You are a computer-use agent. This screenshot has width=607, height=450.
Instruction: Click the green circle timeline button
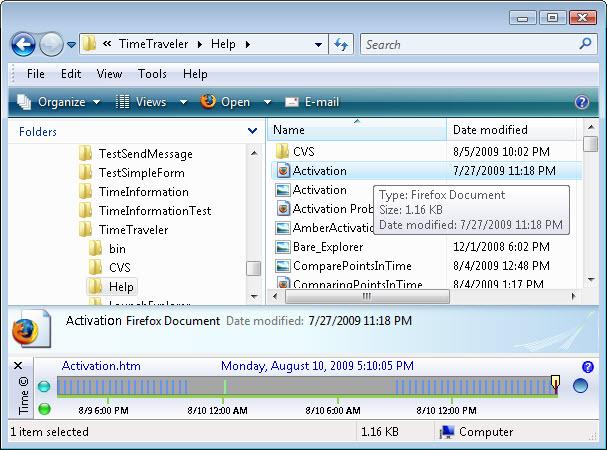(x=45, y=409)
